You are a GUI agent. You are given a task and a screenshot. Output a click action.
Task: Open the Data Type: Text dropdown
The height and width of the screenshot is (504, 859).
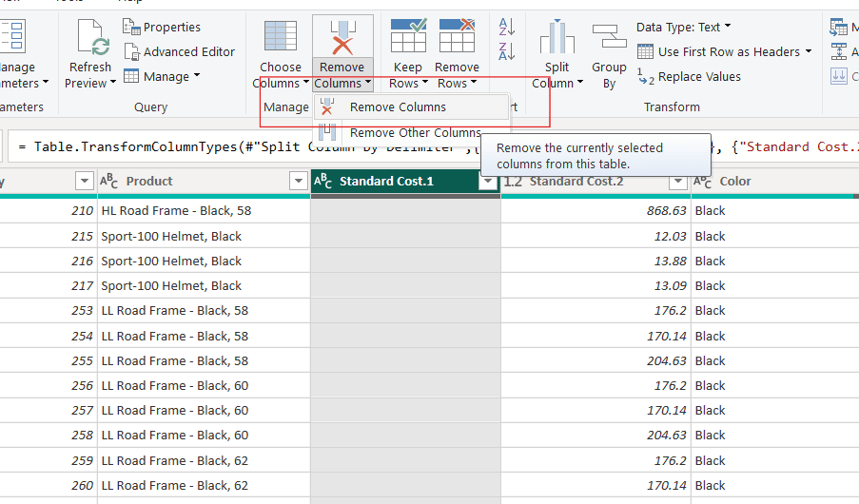pyautogui.click(x=684, y=27)
